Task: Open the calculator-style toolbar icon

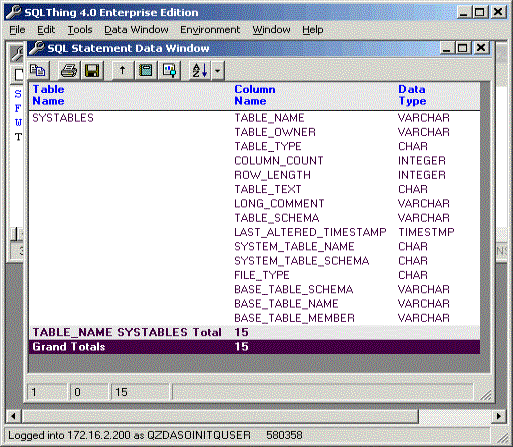Action: [x=146, y=71]
